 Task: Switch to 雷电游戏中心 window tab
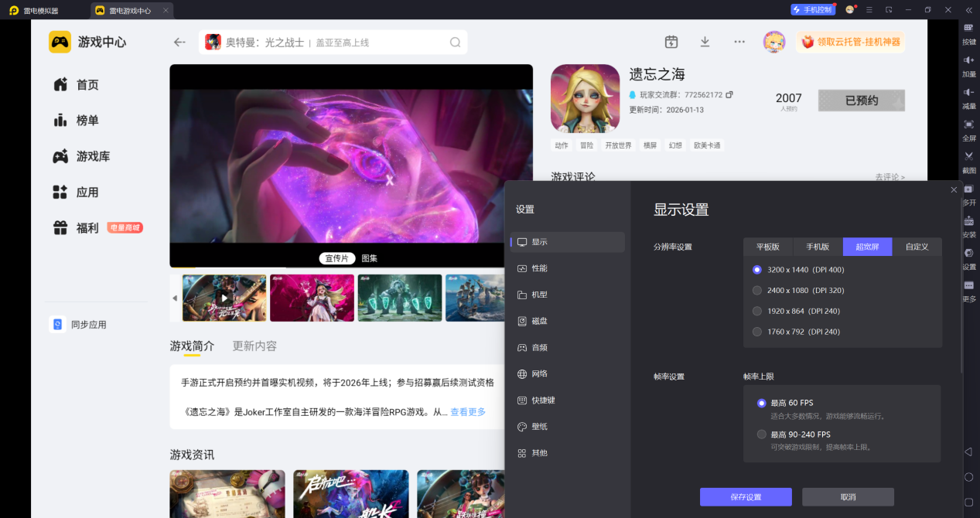(x=131, y=11)
